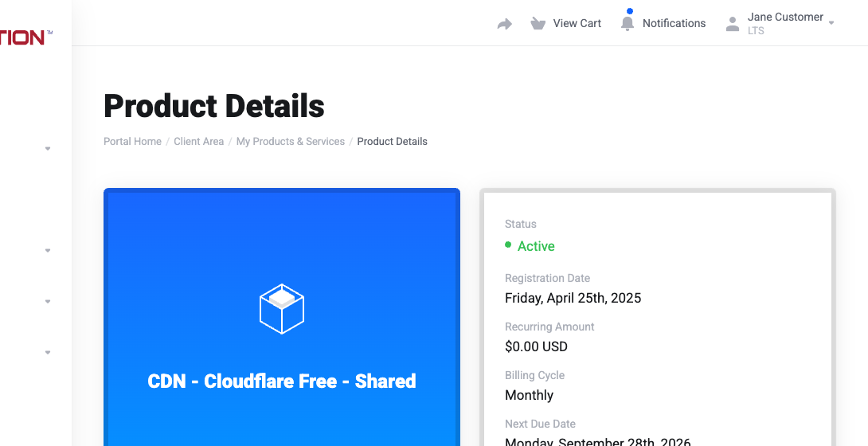Viewport: 868px width, 446px height.
Task: Click the Registration Date label
Action: pyautogui.click(x=548, y=278)
